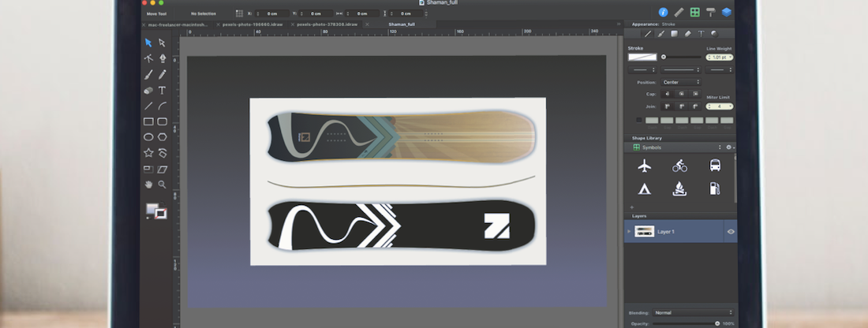The image size is (868, 328).
Task: Open the stroke Position dropdown
Action: coord(681,82)
